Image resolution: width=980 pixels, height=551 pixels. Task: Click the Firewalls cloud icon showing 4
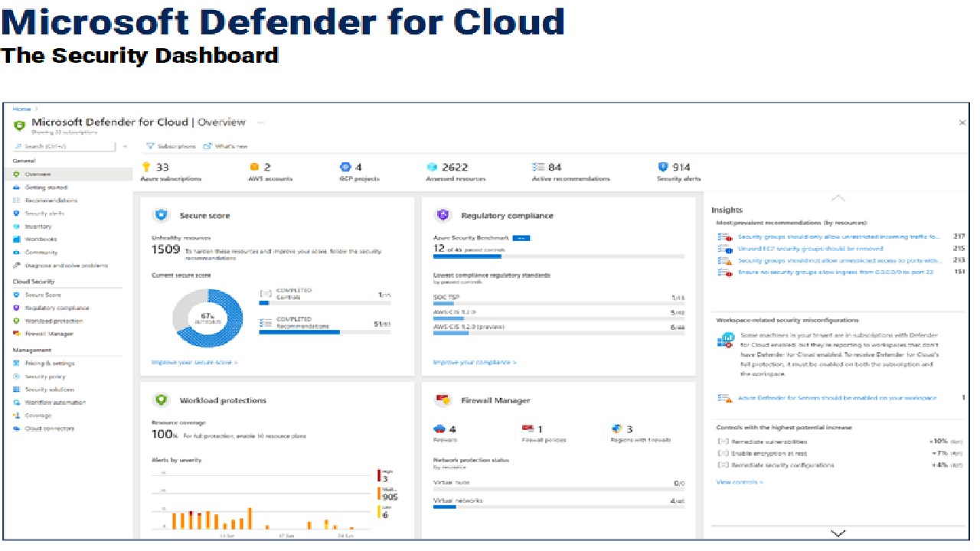[x=439, y=429]
